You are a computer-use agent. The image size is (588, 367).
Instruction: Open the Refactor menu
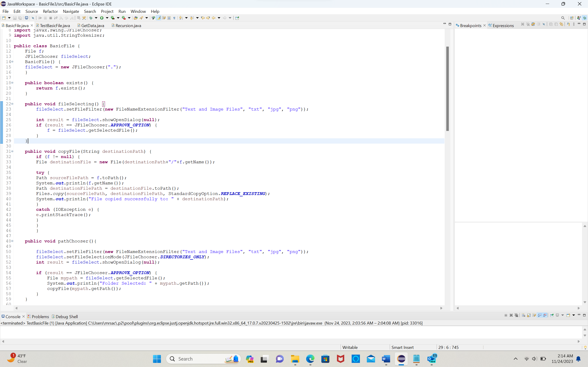click(x=50, y=11)
